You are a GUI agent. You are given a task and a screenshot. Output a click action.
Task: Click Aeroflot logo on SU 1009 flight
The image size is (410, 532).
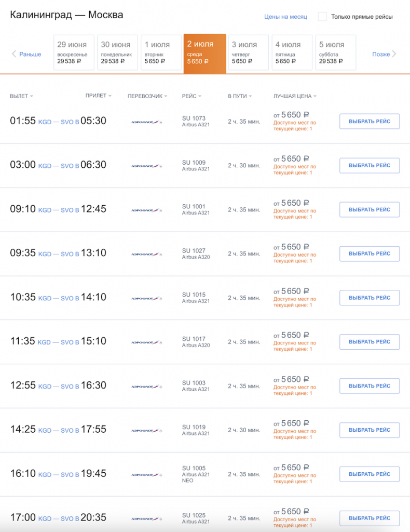[x=146, y=166]
